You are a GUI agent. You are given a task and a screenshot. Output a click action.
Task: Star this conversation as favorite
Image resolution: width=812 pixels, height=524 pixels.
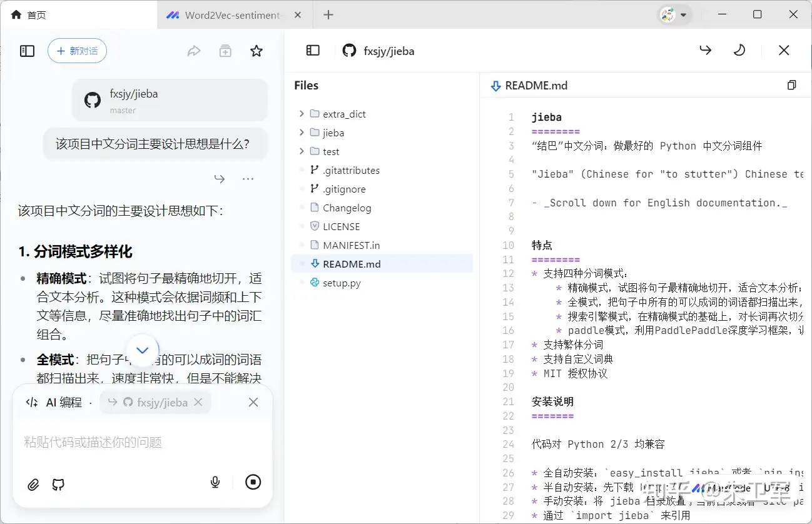(x=256, y=51)
